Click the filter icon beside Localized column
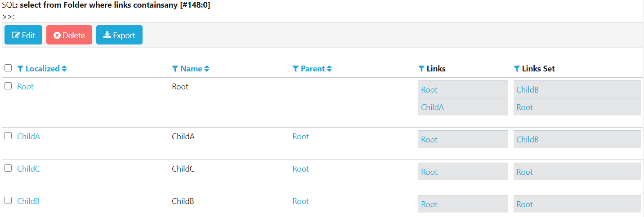 click(x=20, y=69)
